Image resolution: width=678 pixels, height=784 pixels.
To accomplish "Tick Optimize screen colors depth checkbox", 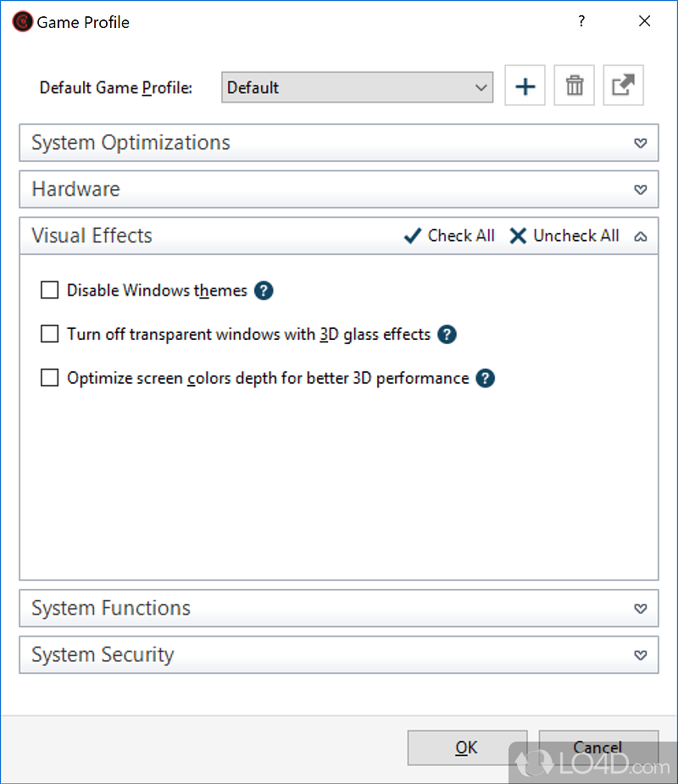I will pyautogui.click(x=49, y=379).
